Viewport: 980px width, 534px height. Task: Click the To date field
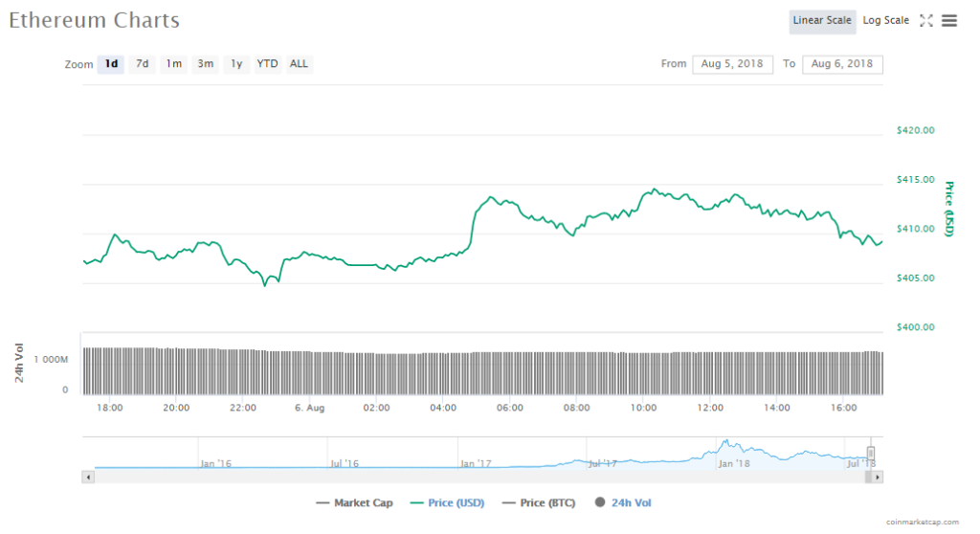842,64
